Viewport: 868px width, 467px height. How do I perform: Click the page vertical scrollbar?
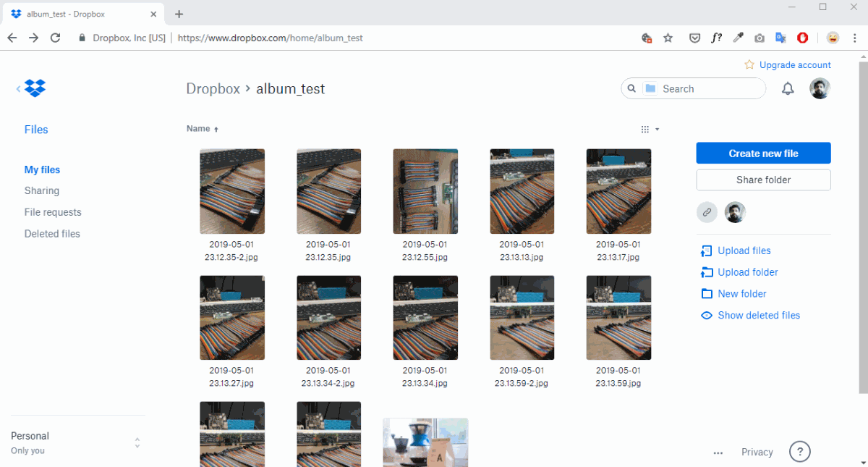(x=862, y=217)
